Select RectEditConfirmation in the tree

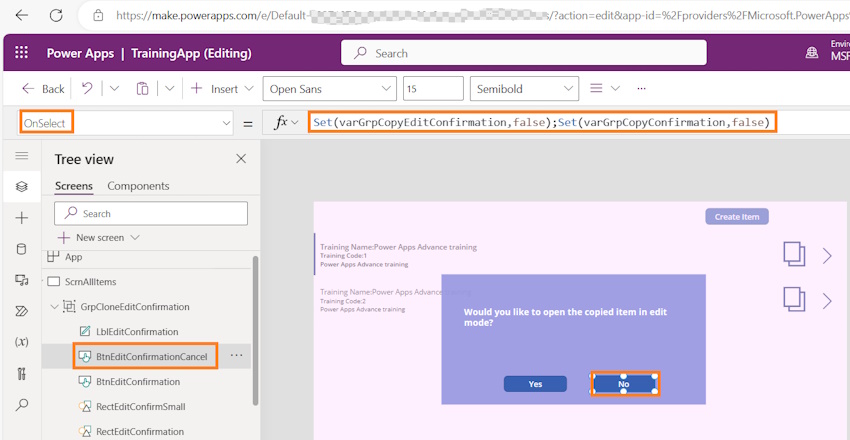[x=140, y=431]
